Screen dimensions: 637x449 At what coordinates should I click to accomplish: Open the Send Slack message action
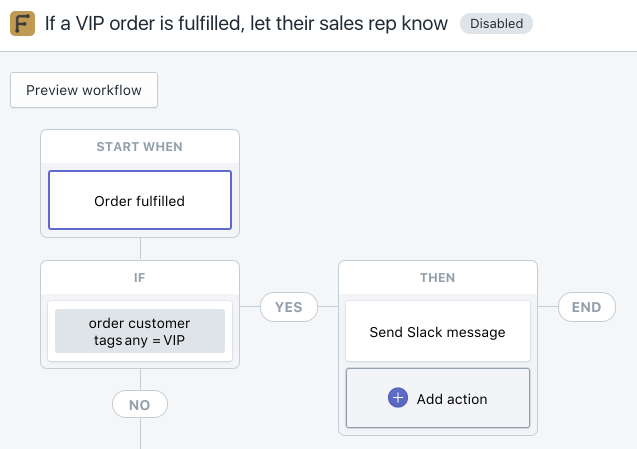437,332
